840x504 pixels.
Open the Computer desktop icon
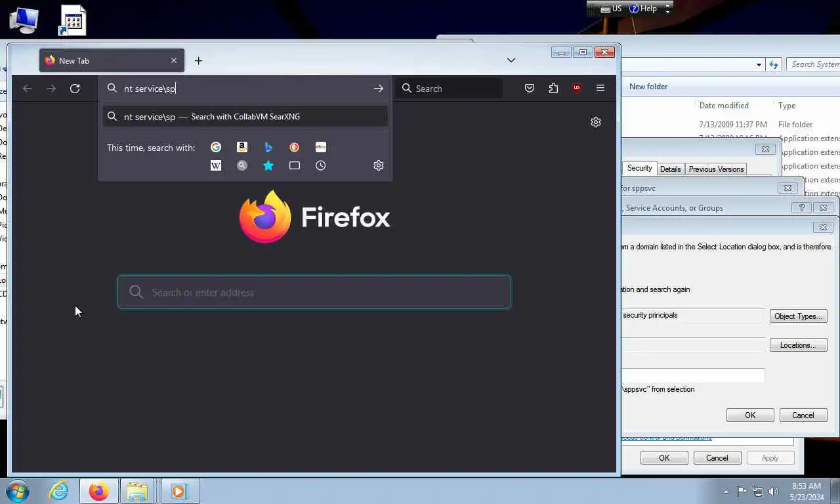(x=24, y=20)
